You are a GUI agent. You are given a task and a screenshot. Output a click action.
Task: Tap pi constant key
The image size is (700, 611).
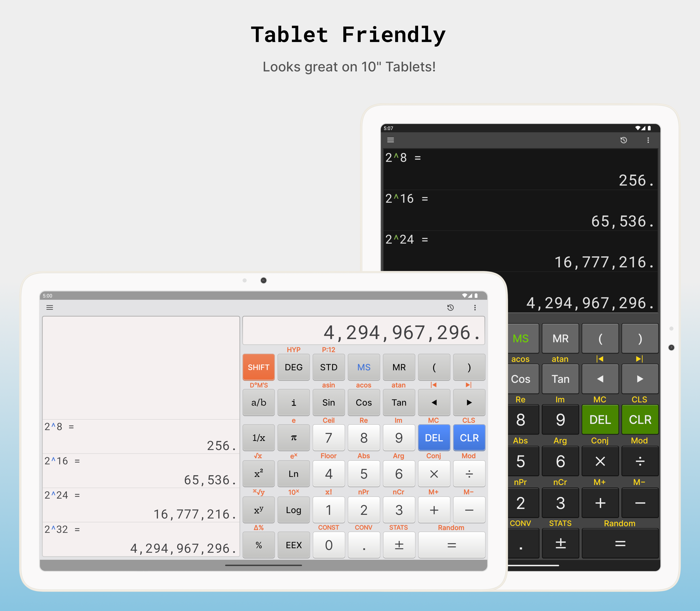294,438
